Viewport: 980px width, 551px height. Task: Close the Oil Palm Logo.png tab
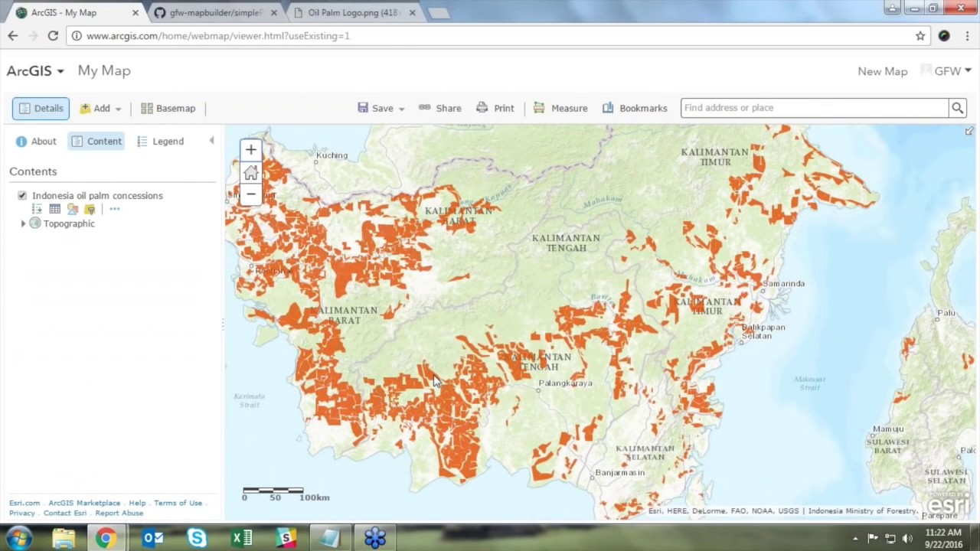413,13
